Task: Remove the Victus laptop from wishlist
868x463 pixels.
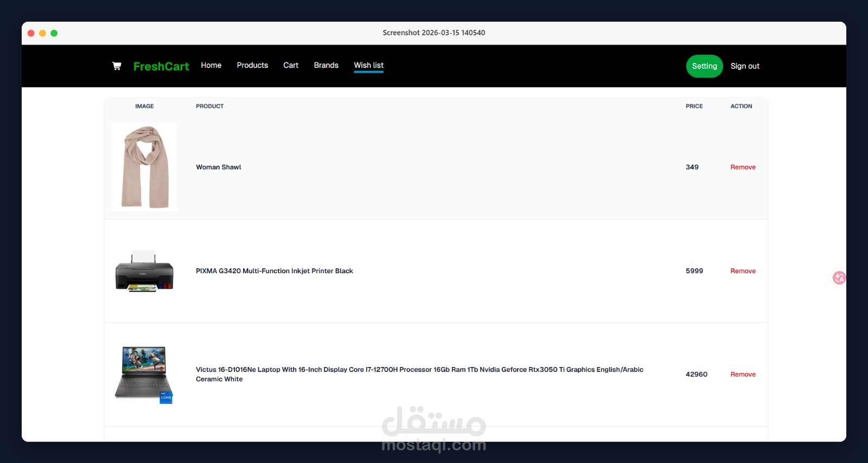Action: (743, 375)
